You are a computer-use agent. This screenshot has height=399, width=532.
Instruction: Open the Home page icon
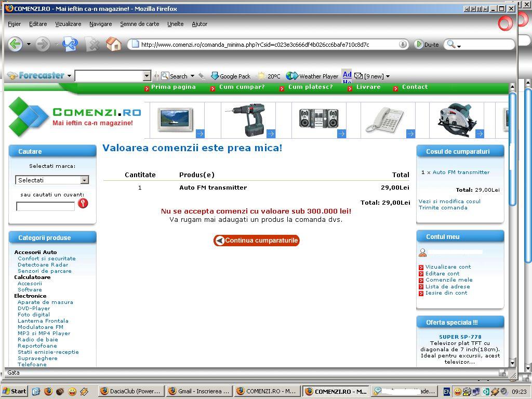point(113,44)
